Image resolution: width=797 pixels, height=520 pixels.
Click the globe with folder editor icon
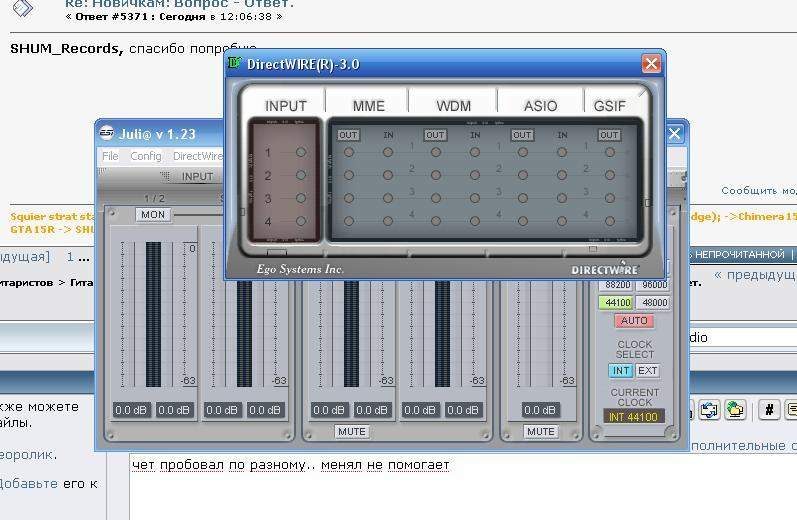(x=736, y=409)
